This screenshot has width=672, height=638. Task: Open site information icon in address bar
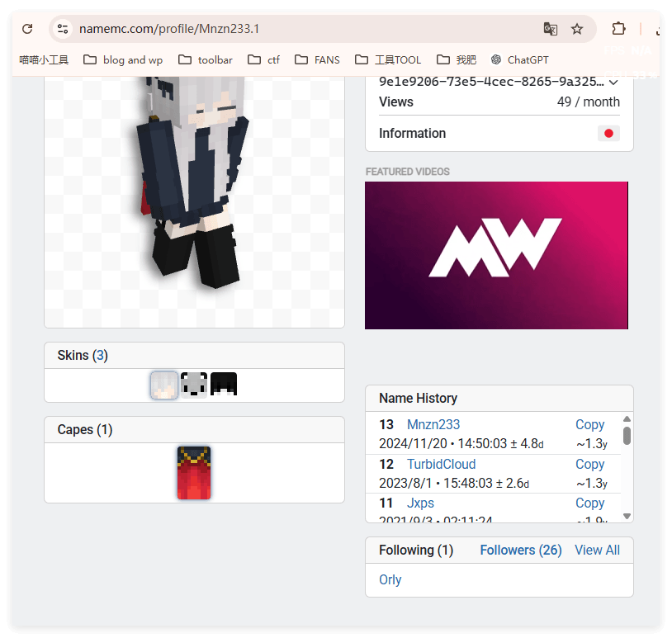pos(62,29)
